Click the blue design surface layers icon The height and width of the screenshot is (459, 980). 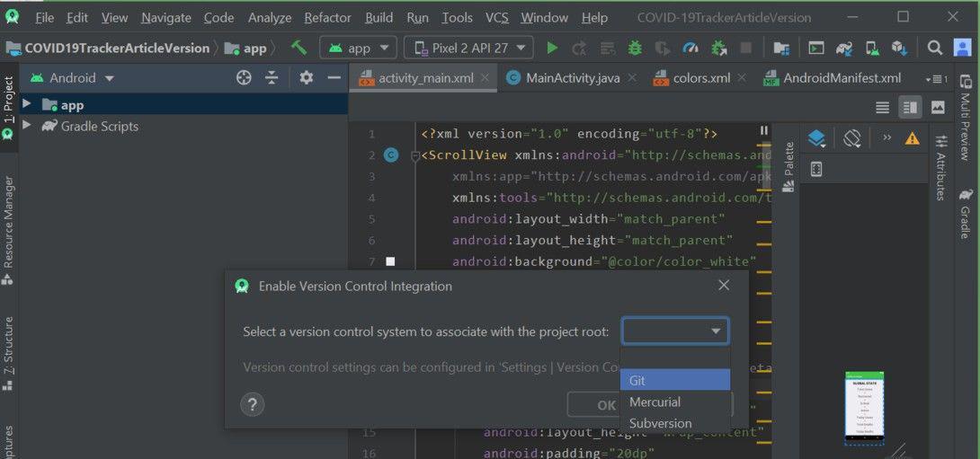pos(817,138)
